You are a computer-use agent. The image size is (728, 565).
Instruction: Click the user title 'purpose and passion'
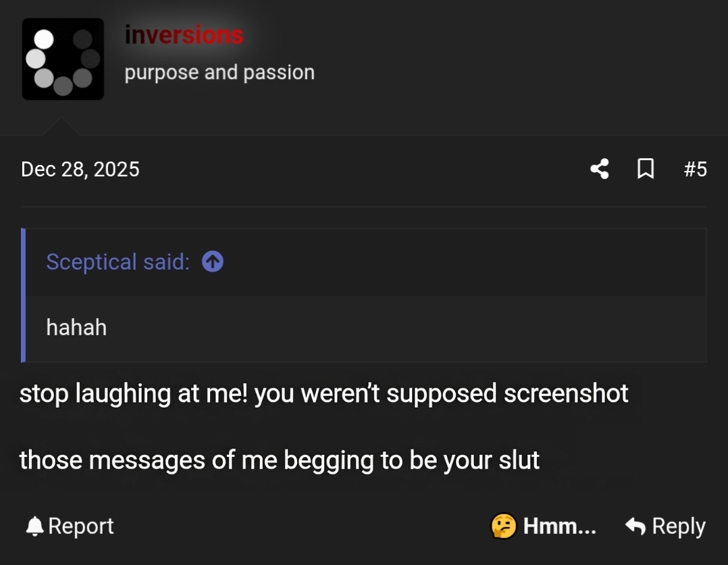point(219,72)
